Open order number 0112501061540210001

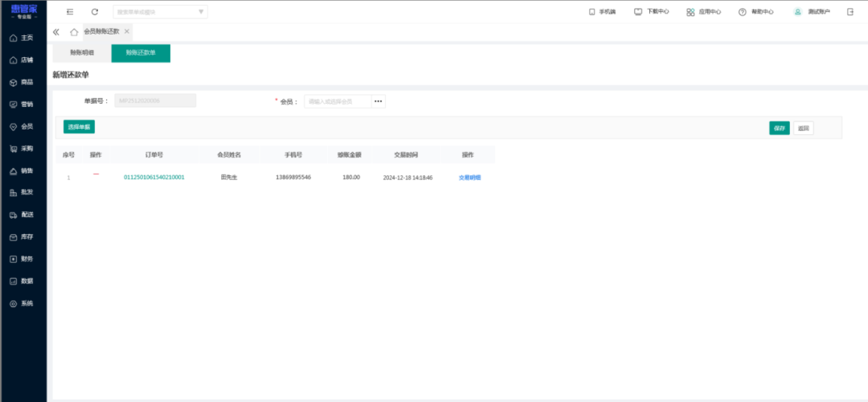click(154, 177)
